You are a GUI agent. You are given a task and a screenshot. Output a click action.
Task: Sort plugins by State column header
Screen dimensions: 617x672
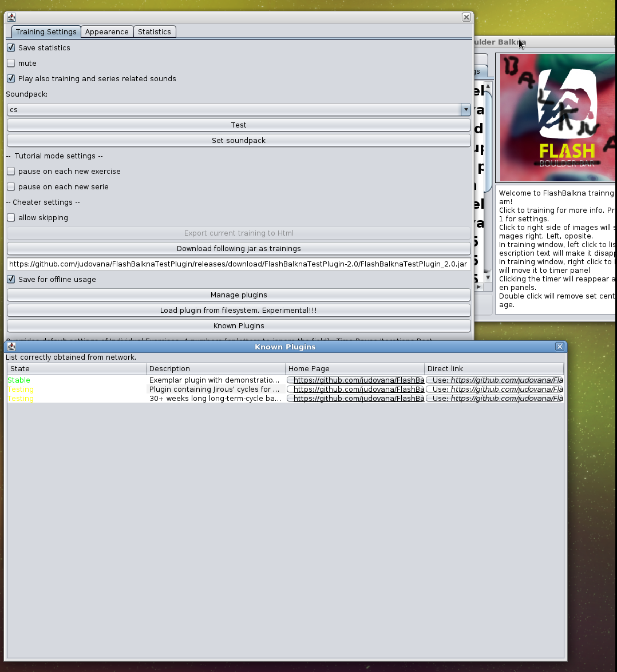tap(76, 369)
